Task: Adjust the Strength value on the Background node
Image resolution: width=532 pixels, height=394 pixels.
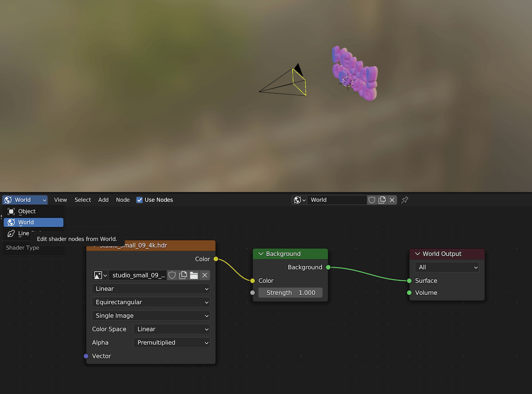Action: (290, 292)
